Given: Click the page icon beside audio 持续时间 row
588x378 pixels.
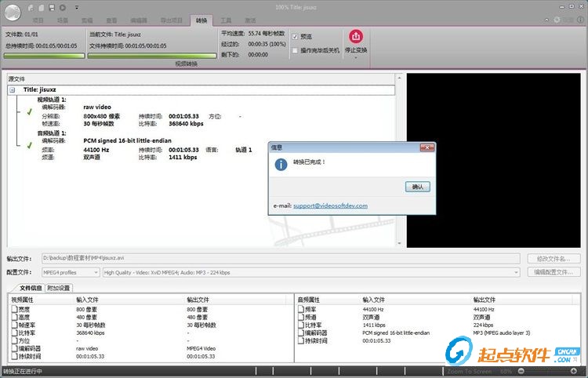Looking at the screenshot, I should [x=301, y=341].
